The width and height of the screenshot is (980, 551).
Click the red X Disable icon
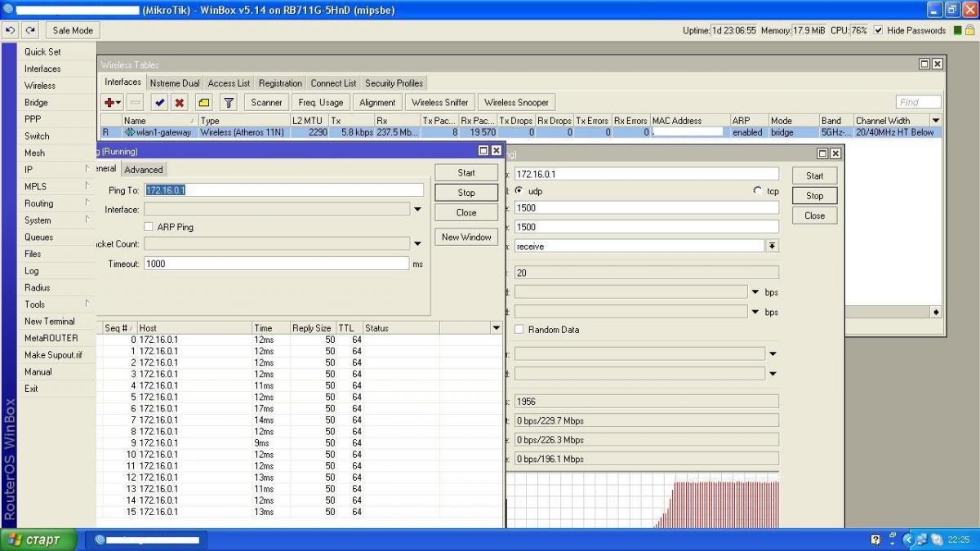179,103
